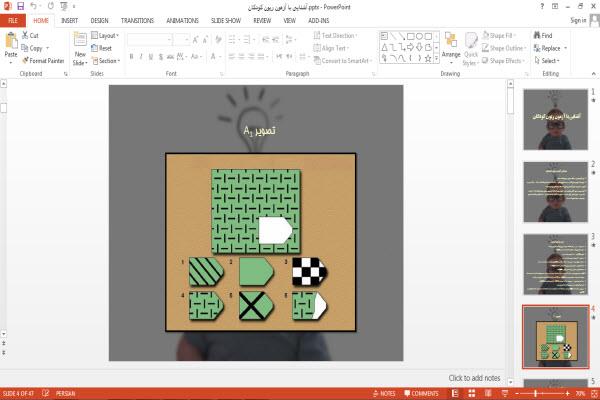Toggle underline formatting
Image resolution: width=600 pixels, height=400 pixels.
pyautogui.click(x=151, y=57)
